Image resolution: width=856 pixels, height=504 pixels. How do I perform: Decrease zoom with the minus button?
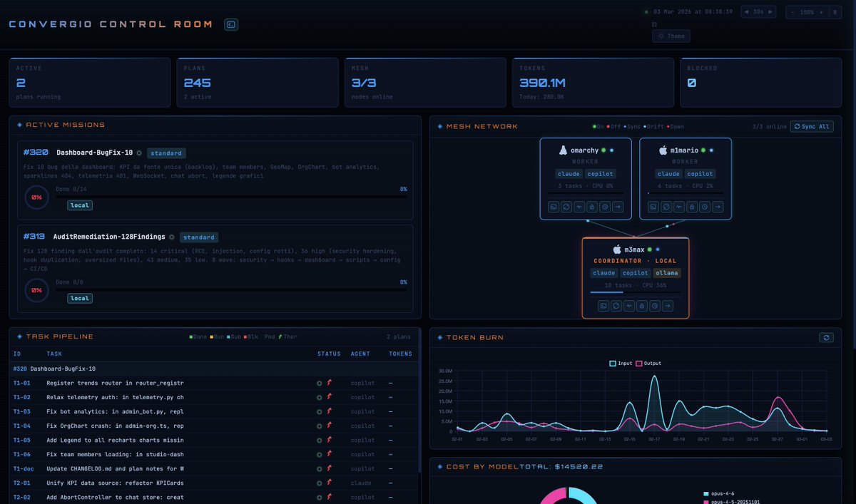pyautogui.click(x=792, y=12)
